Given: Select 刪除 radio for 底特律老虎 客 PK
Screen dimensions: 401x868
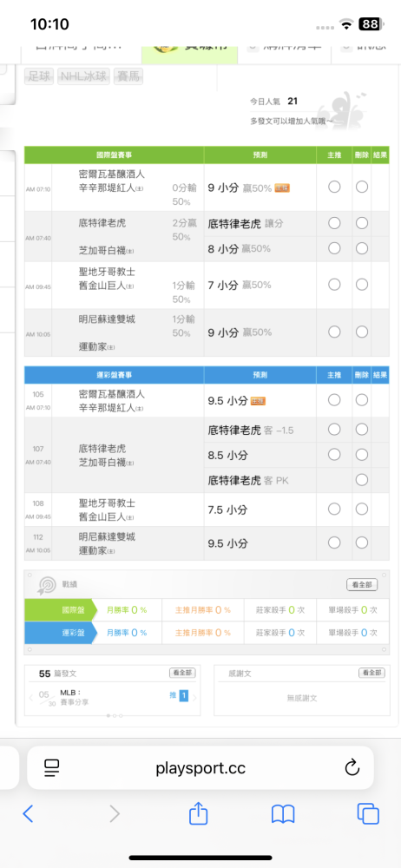Looking at the screenshot, I should point(362,480).
